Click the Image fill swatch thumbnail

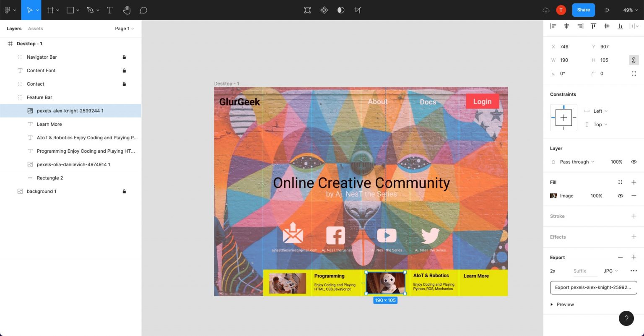pyautogui.click(x=553, y=196)
